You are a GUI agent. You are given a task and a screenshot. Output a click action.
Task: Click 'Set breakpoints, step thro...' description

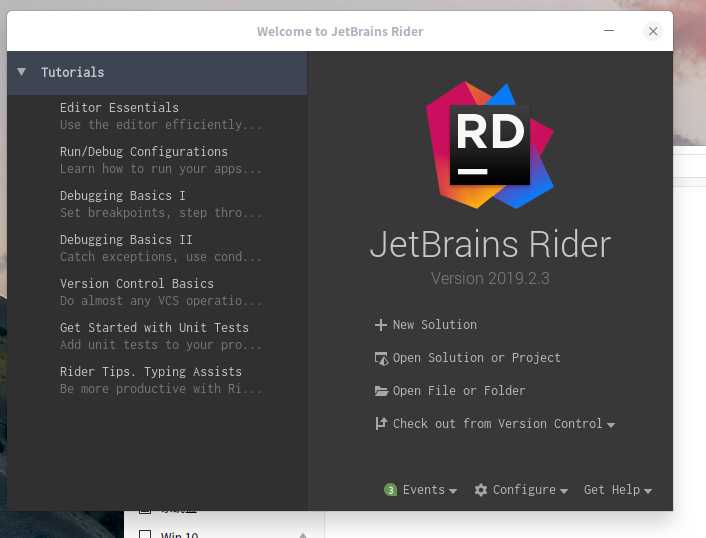[161, 213]
